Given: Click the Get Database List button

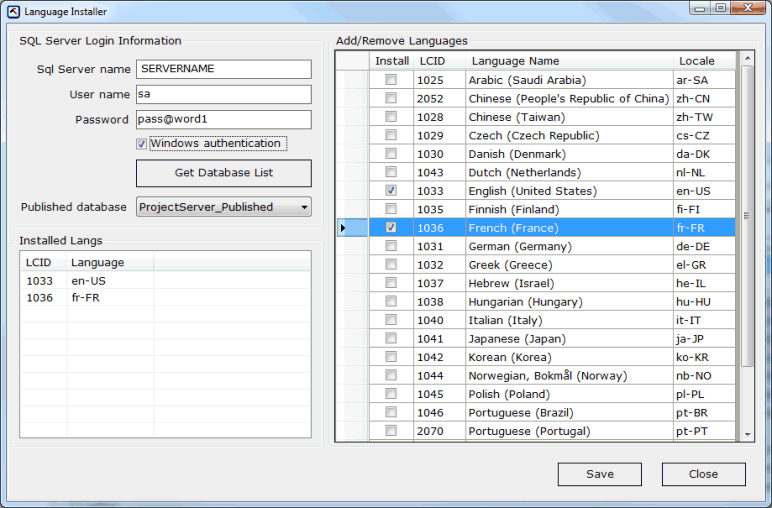Looking at the screenshot, I should point(224,173).
